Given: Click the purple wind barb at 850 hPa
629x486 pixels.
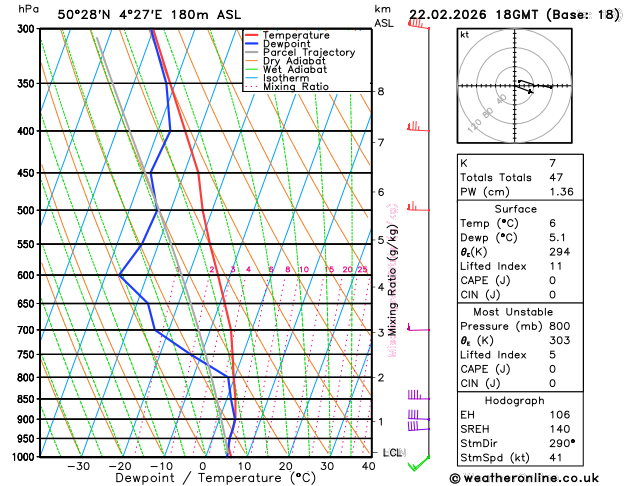Looking at the screenshot, I should pyautogui.click(x=419, y=395).
